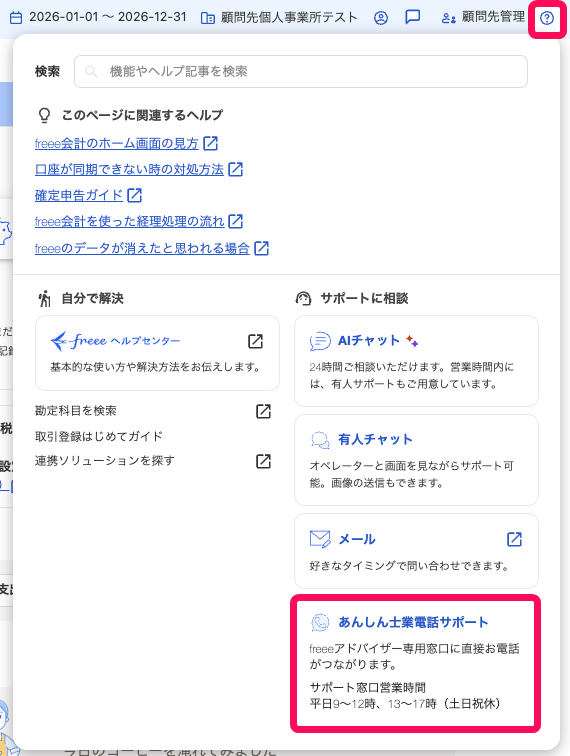
Task: Click the envelope icon on メール card
Action: click(x=320, y=539)
